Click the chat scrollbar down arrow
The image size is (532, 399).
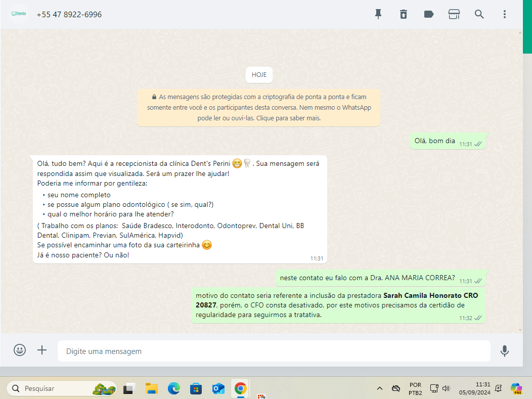[520, 330]
